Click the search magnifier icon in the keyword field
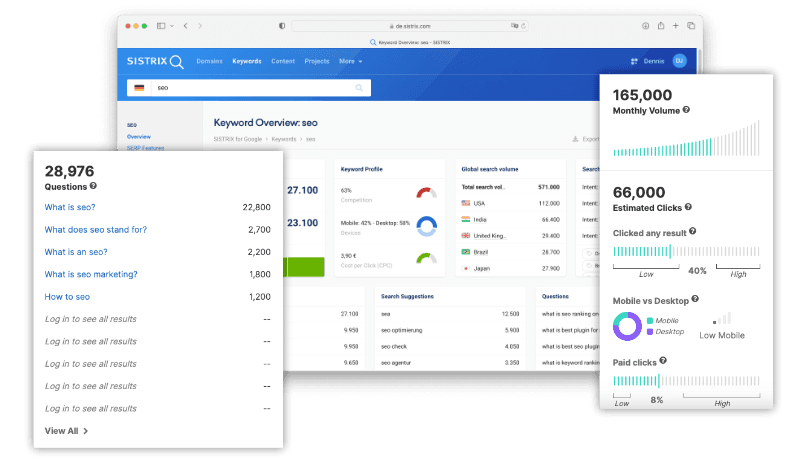800x461 pixels. (x=359, y=88)
